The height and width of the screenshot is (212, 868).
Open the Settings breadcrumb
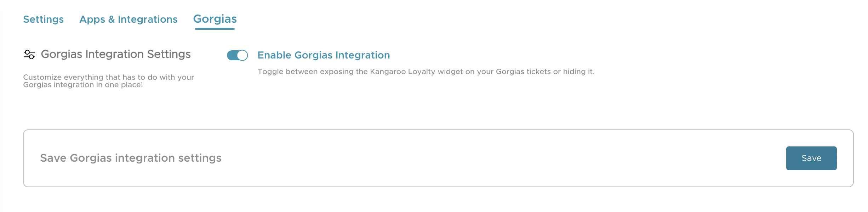[x=44, y=19]
